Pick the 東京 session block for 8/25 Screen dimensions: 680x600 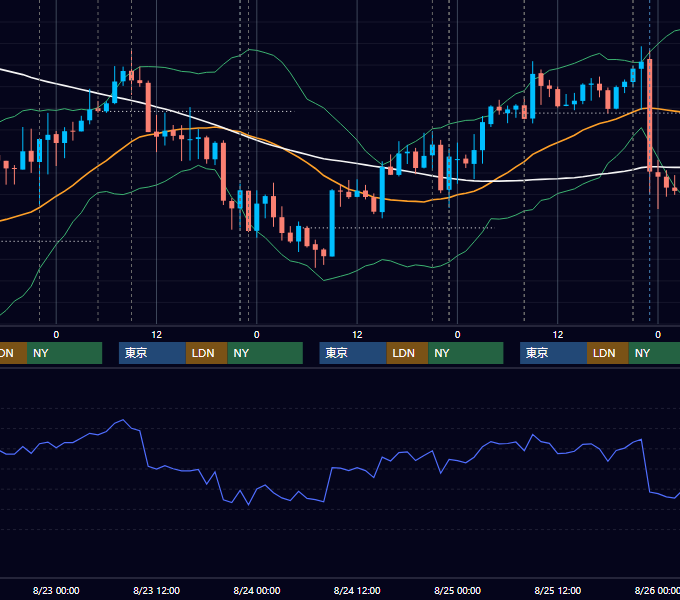553,353
